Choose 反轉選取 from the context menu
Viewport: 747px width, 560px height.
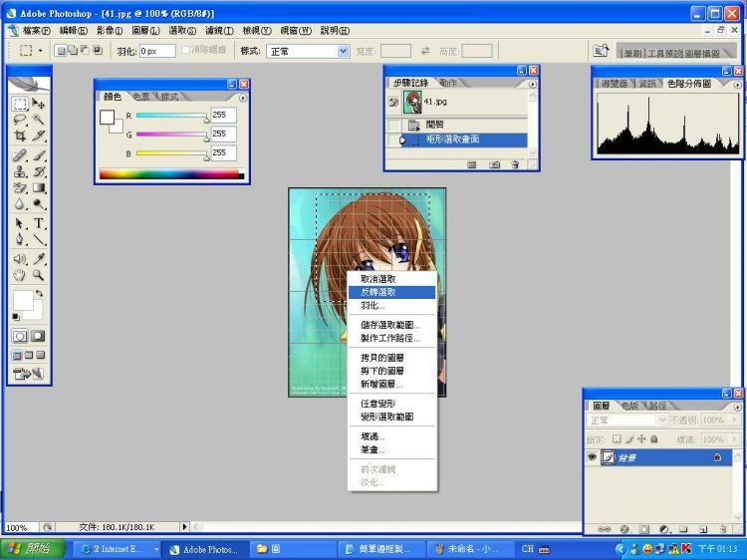pos(378,293)
